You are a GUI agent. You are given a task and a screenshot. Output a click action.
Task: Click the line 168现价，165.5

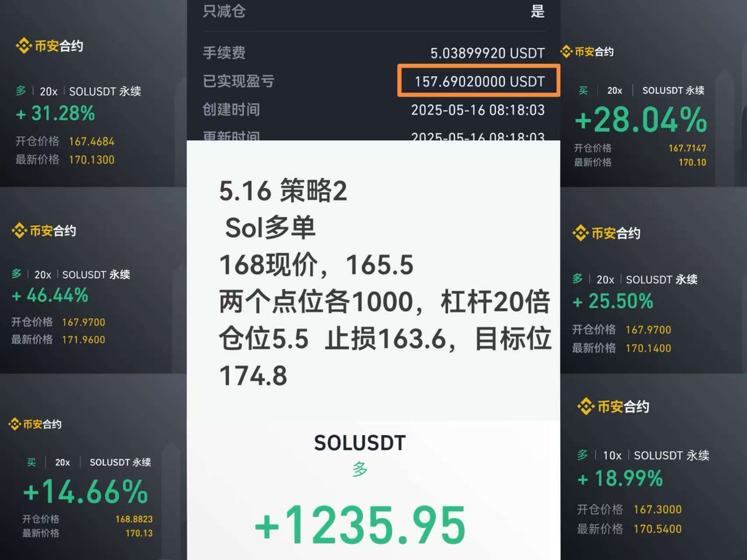(316, 266)
